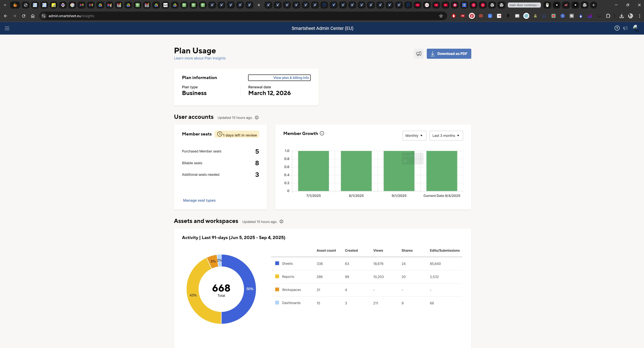Viewport: 644px width, 348px height.
Task: Switch to the Gmail 100+ tab
Action: [x=147, y=5]
